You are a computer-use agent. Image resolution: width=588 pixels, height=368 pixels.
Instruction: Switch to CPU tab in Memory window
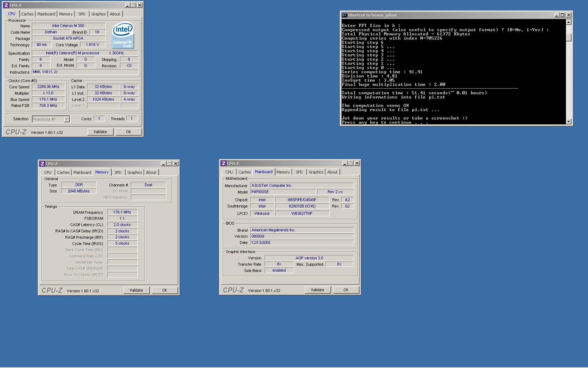pos(48,172)
